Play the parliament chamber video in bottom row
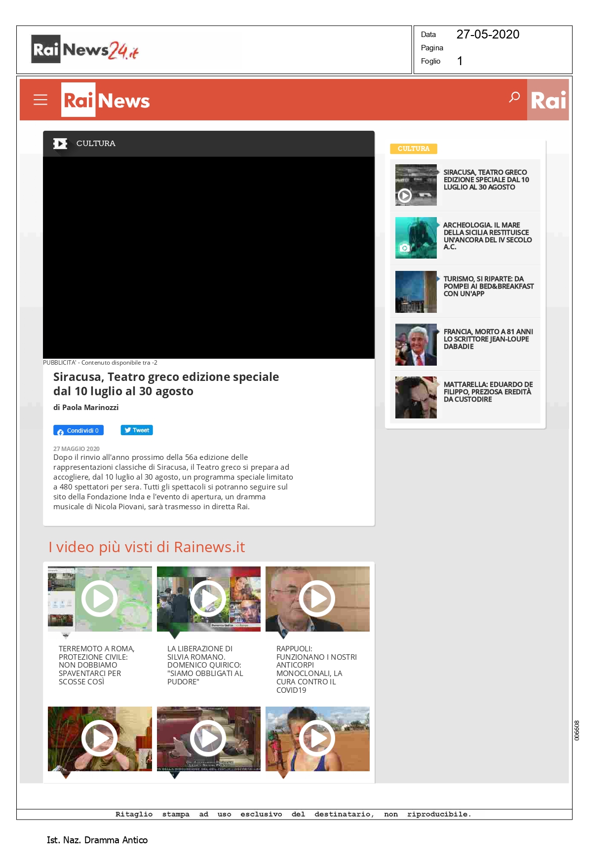Image resolution: width=616 pixels, height=864 pixels. [x=208, y=739]
